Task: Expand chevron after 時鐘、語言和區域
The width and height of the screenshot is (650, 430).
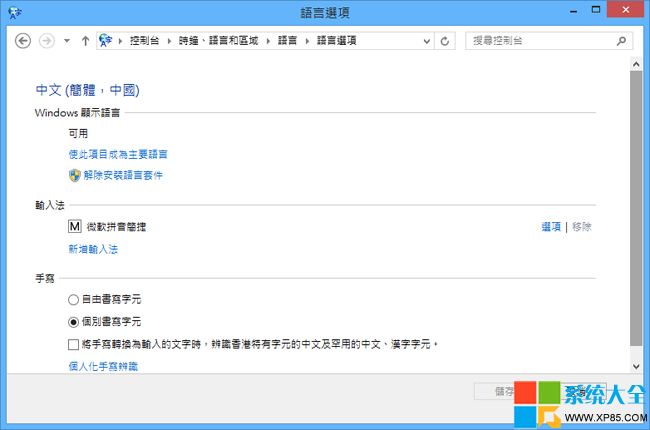Action: (268, 41)
